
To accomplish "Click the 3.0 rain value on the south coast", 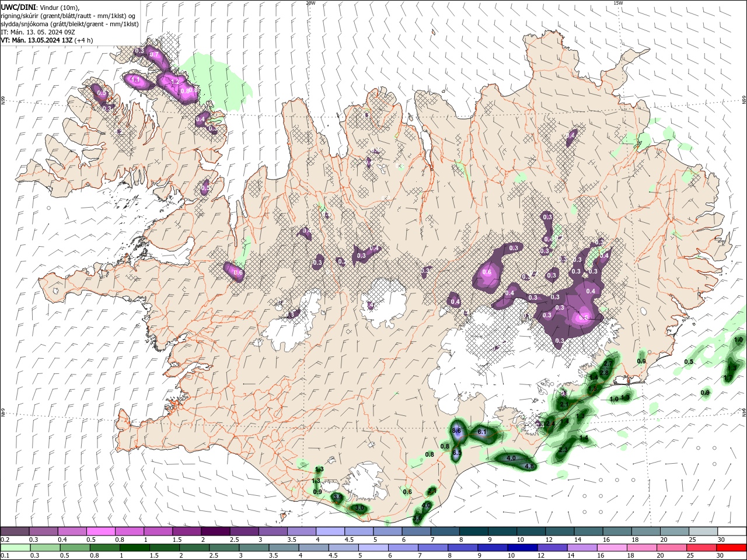I will (x=359, y=508).
